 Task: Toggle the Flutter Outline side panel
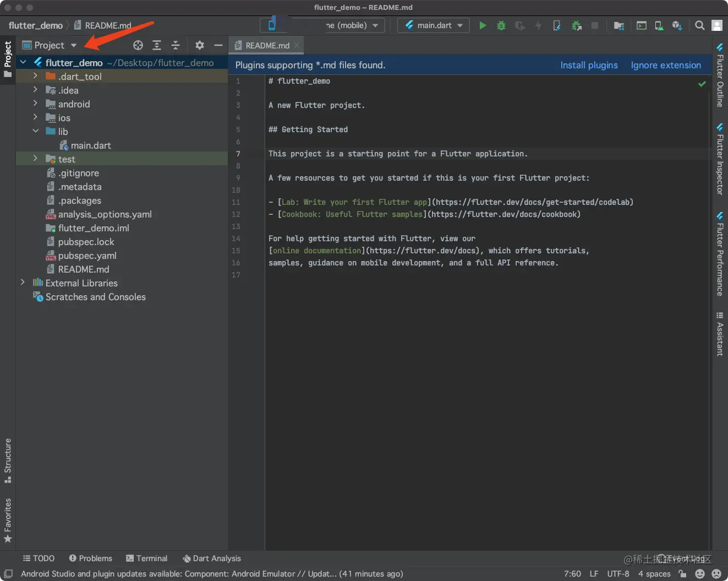720,75
